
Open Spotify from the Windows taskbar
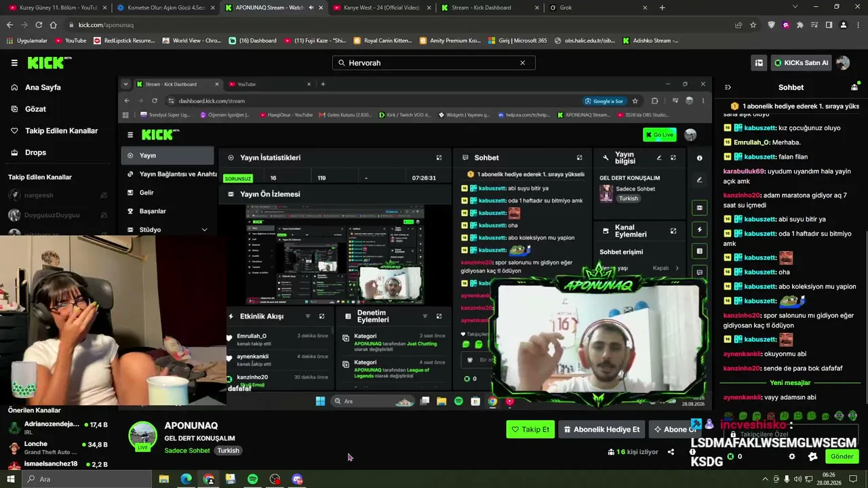[252, 479]
